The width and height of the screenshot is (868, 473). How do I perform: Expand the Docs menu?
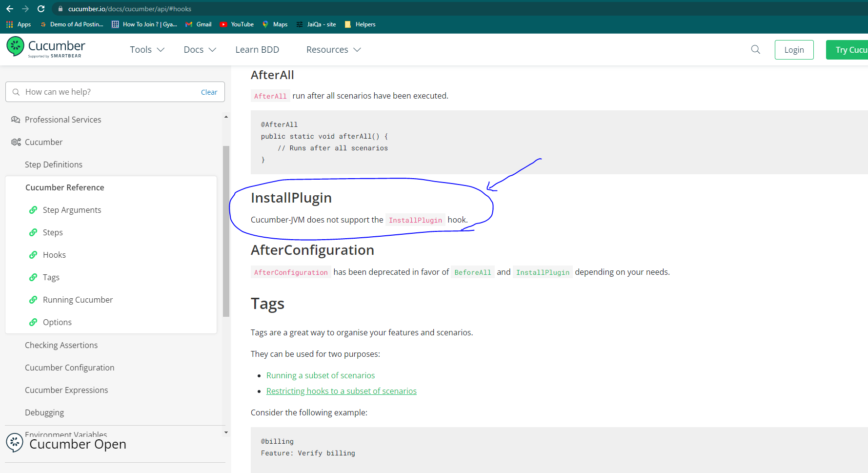tap(200, 50)
